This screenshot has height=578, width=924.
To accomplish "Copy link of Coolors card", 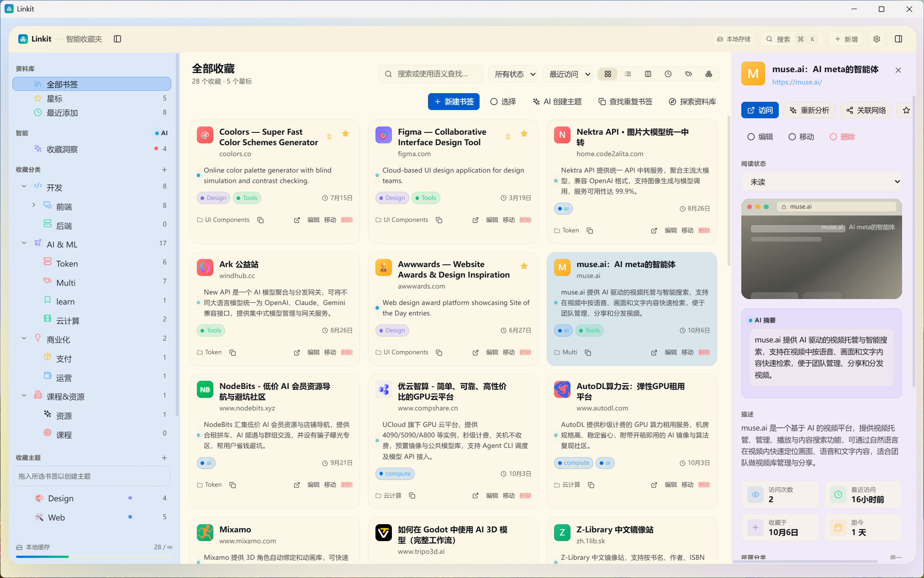I will (x=260, y=220).
